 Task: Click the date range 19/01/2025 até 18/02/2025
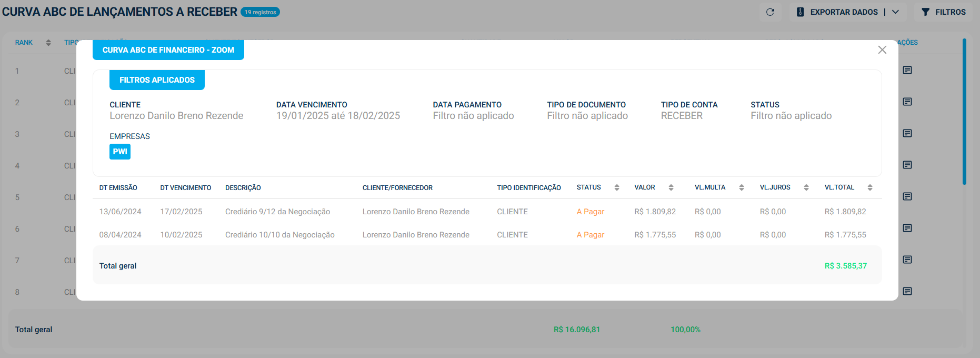[338, 116]
